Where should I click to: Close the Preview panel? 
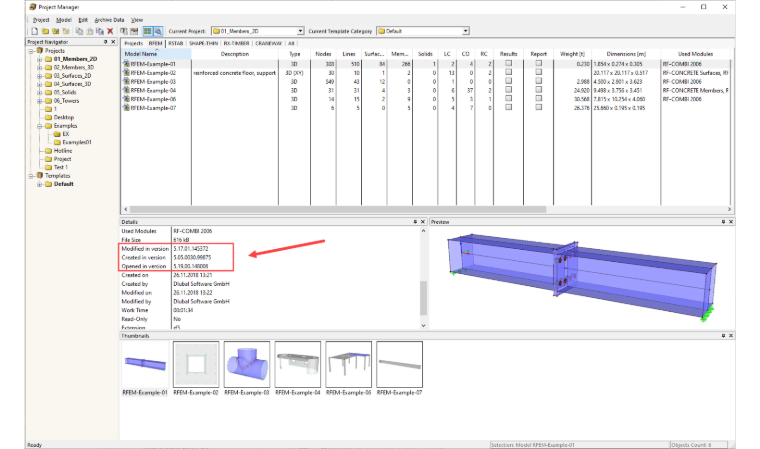pyautogui.click(x=731, y=222)
